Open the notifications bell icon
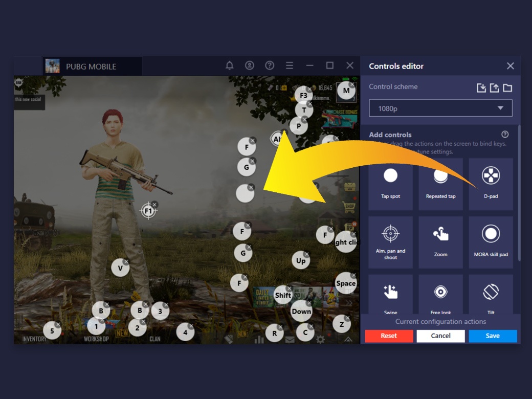This screenshot has width=532, height=399. coord(229,65)
